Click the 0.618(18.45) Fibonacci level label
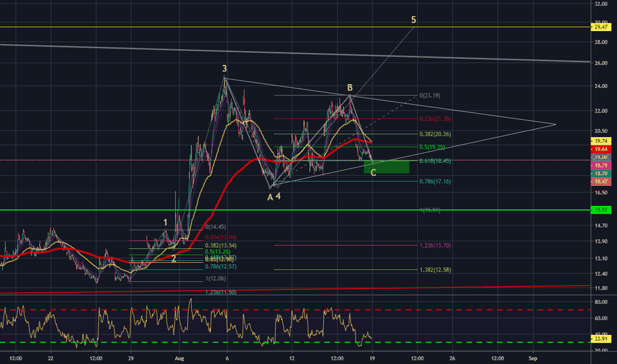The image size is (617, 364). tap(435, 161)
